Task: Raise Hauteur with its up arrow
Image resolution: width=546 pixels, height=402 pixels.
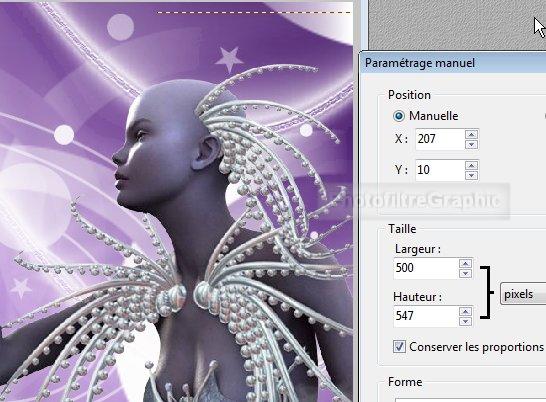Action: coord(466,311)
